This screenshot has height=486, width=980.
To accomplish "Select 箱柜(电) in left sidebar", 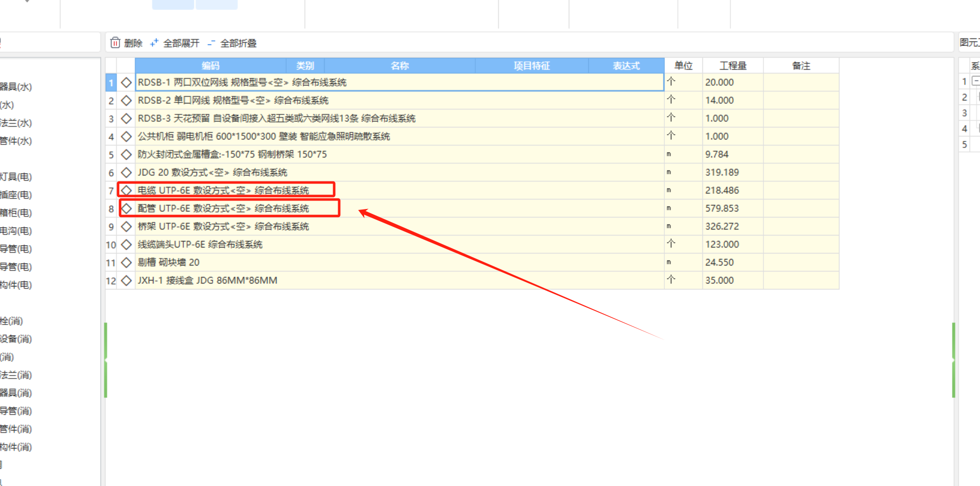I will coord(16,213).
